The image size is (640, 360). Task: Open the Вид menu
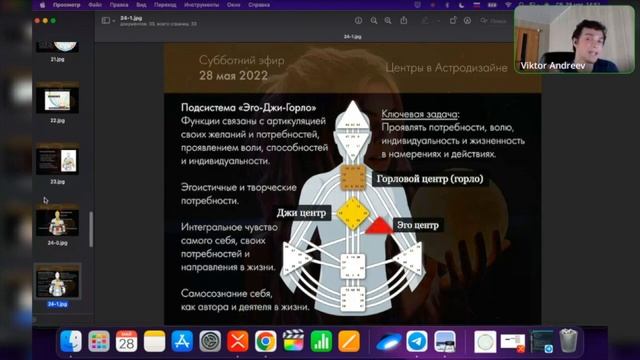click(141, 5)
